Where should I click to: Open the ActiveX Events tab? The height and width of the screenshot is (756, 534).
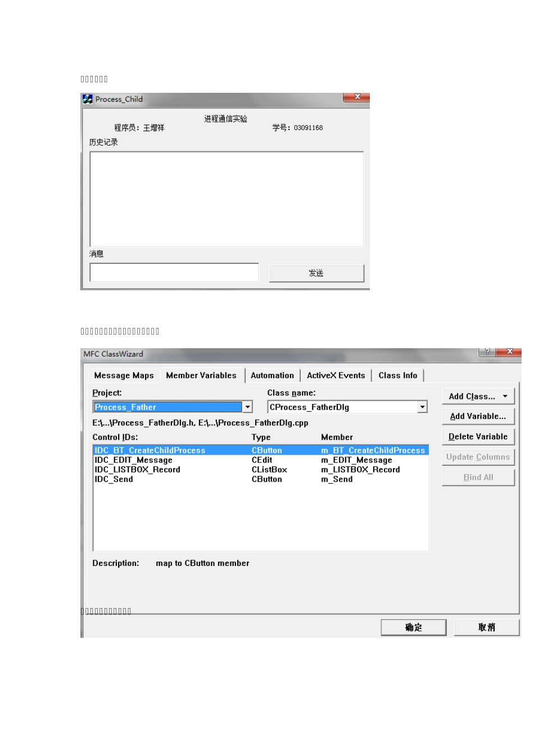[336, 375]
